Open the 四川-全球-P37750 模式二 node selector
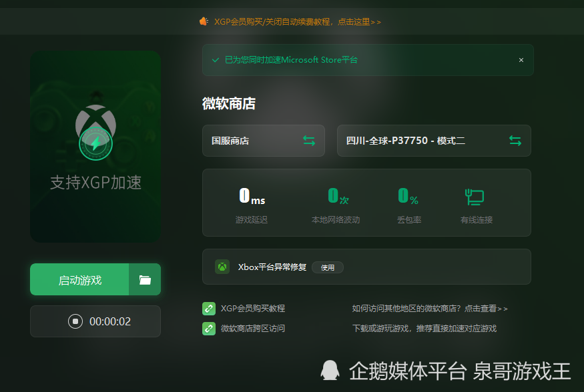Screen dimensions: 584x392 coord(434,141)
